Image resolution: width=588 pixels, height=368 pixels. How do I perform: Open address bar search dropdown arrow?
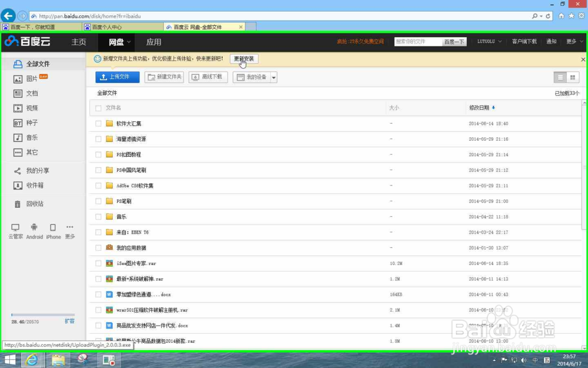541,16
